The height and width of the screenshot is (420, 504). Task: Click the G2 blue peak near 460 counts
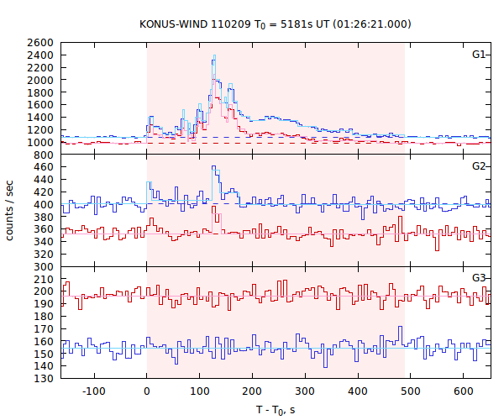213,166
